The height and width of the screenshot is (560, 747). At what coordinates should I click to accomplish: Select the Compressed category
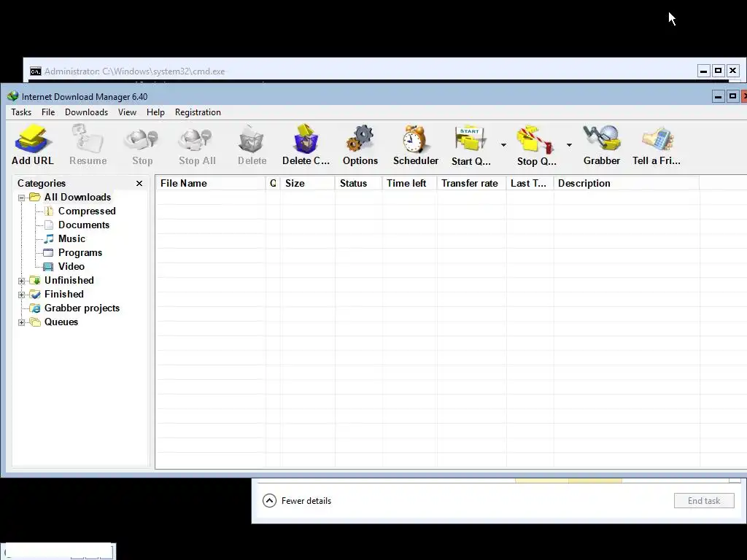pyautogui.click(x=87, y=211)
